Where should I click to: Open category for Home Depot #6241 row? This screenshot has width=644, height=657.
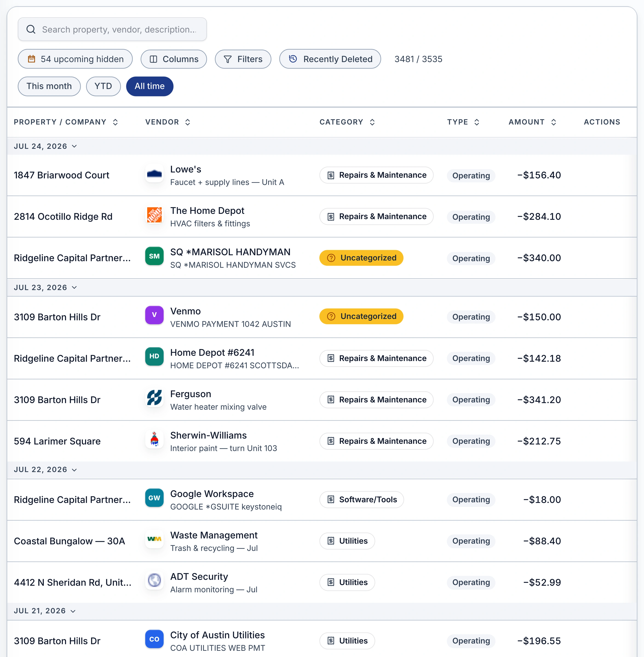(x=376, y=359)
